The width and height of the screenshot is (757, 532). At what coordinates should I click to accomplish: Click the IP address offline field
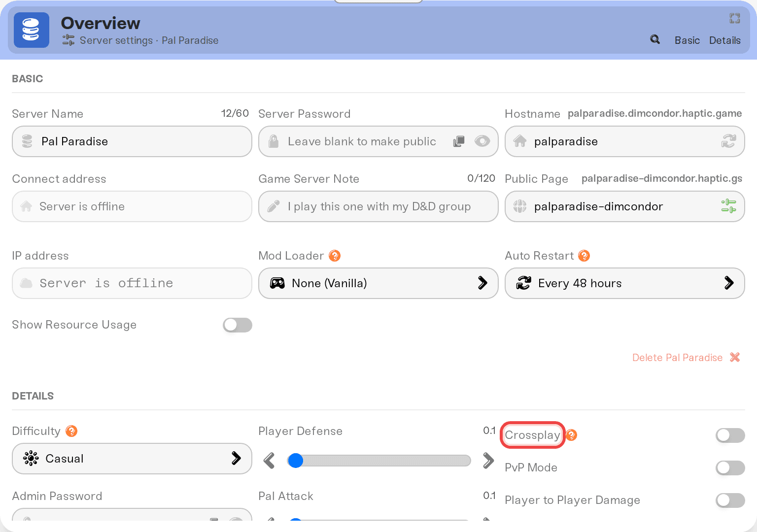132,283
